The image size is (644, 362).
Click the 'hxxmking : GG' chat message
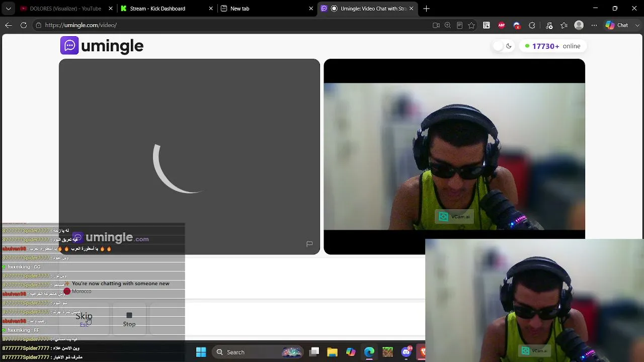pos(24,267)
